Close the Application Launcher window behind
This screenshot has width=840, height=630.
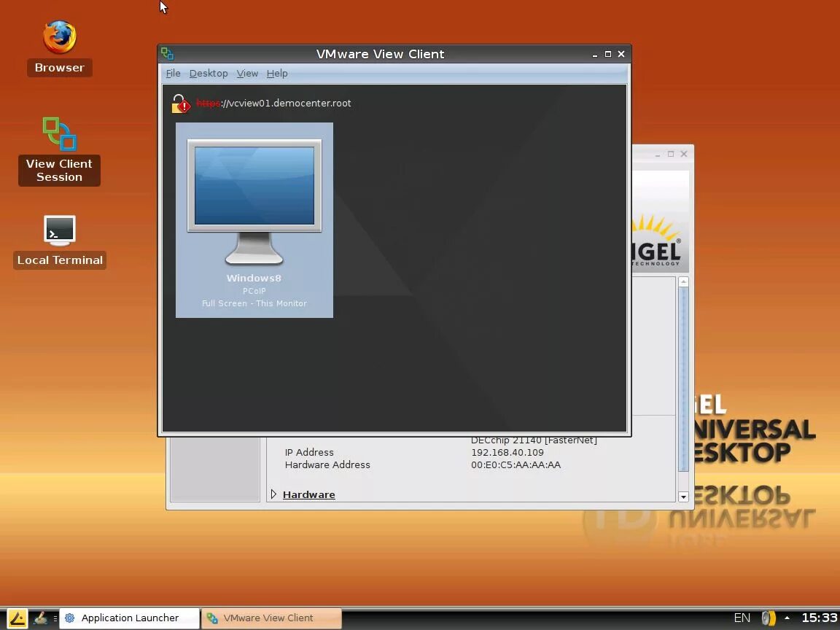click(684, 154)
